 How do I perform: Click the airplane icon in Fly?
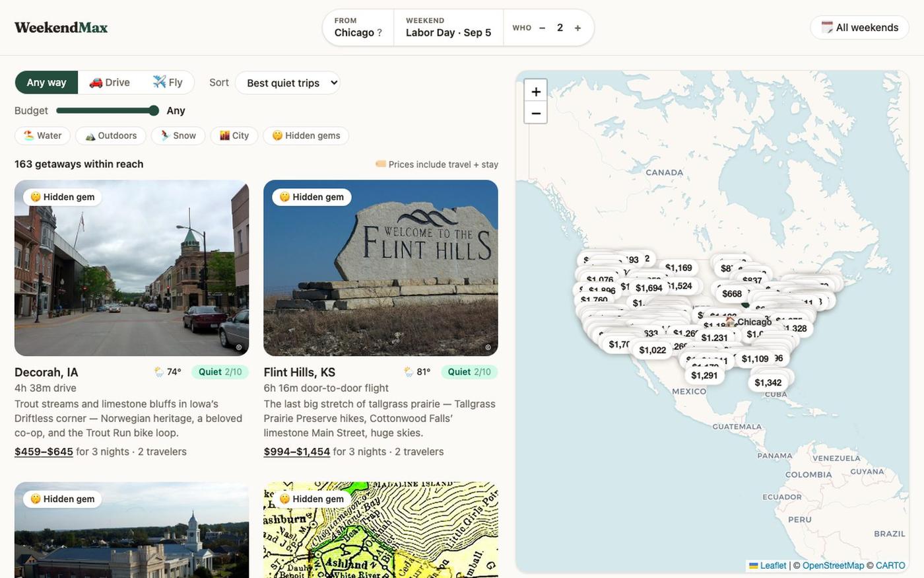point(159,82)
